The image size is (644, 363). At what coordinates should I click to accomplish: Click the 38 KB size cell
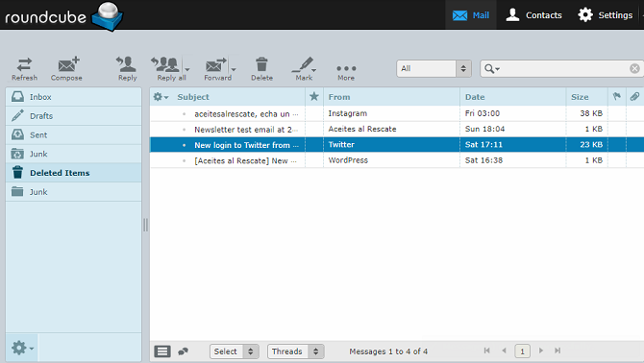(591, 113)
